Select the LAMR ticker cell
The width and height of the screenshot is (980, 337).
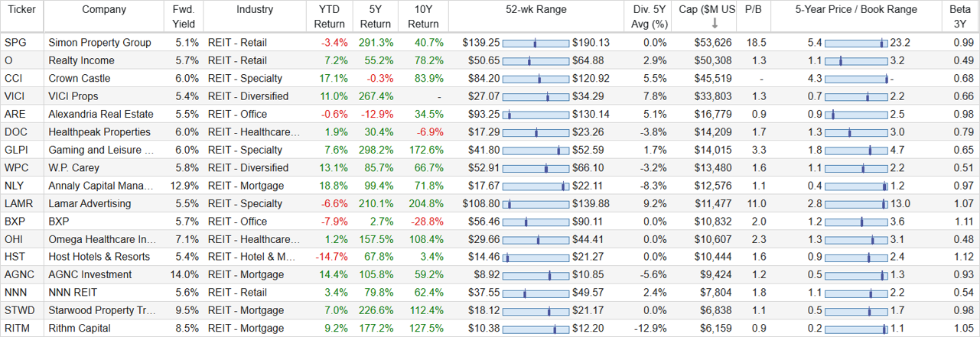click(x=22, y=203)
